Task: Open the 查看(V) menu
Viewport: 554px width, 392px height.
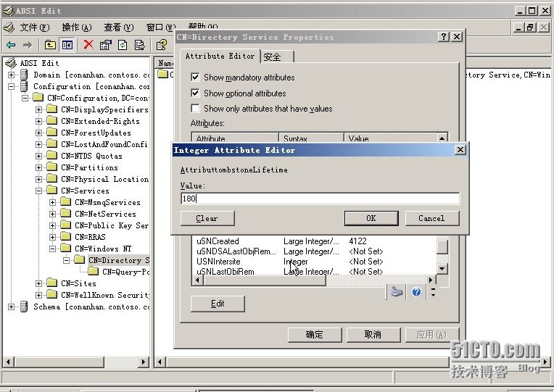Action: coord(119,28)
